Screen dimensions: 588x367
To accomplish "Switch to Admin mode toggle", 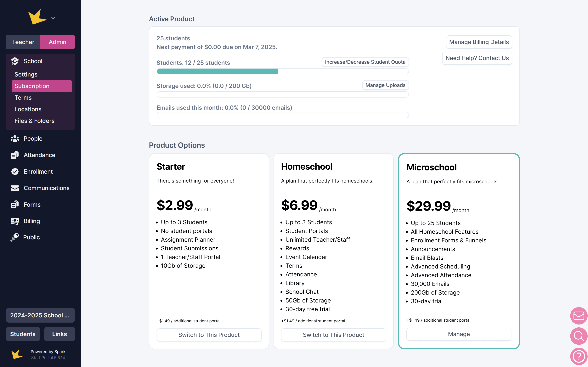I will click(58, 42).
